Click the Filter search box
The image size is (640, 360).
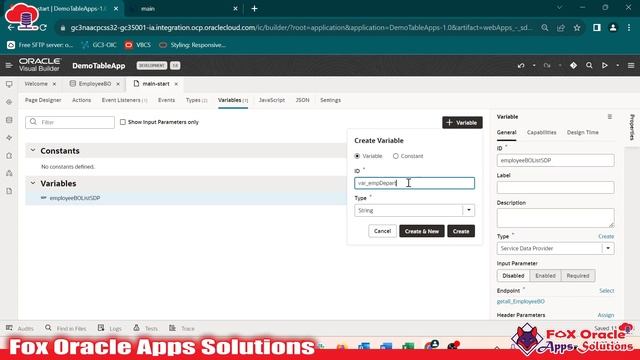(70, 122)
